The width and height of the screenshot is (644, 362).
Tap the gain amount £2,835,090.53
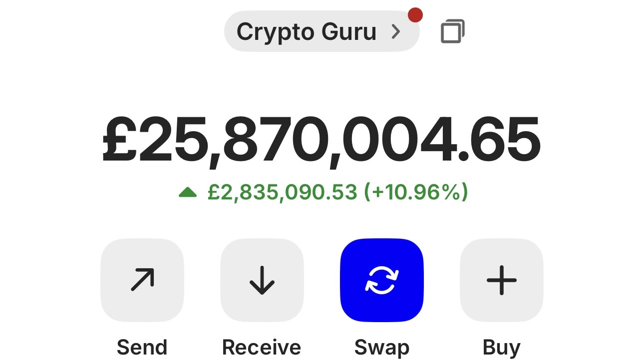click(283, 192)
